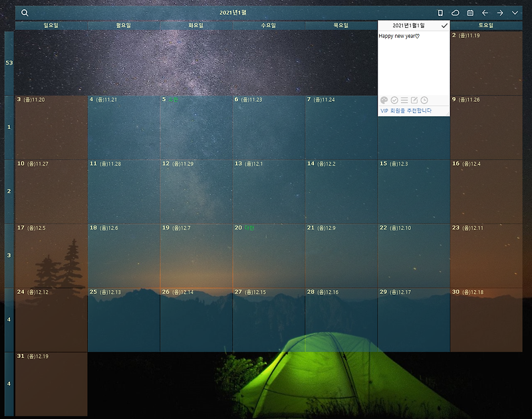
Task: Select the January 6 cell
Action: [x=269, y=128]
